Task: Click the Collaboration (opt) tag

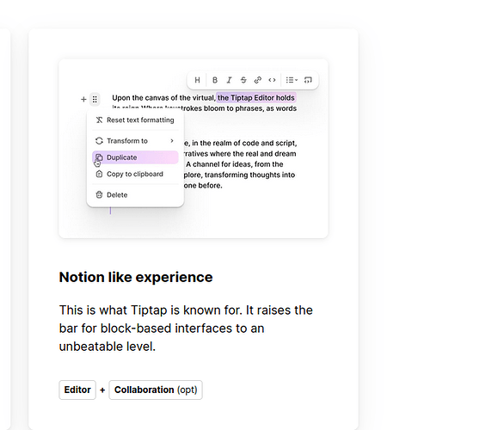Action: pos(156,390)
